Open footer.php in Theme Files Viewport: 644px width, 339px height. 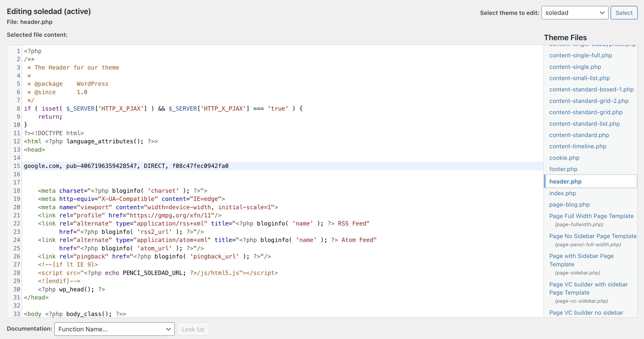point(563,169)
